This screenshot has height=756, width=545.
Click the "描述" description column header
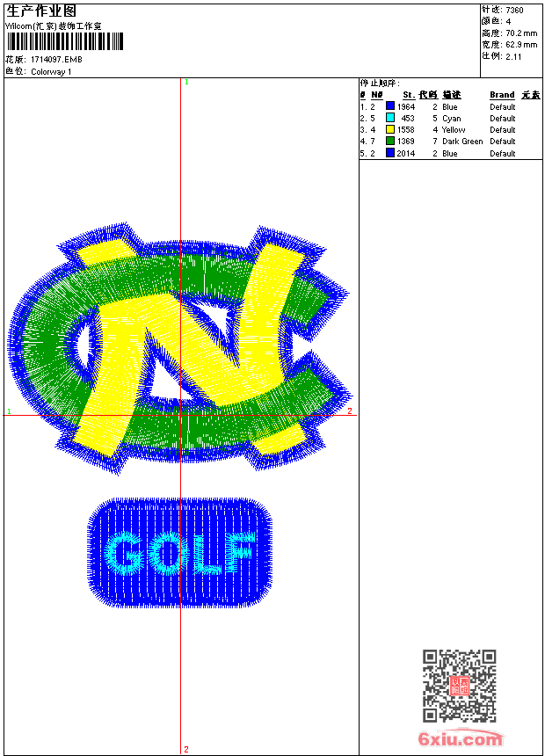pos(452,95)
